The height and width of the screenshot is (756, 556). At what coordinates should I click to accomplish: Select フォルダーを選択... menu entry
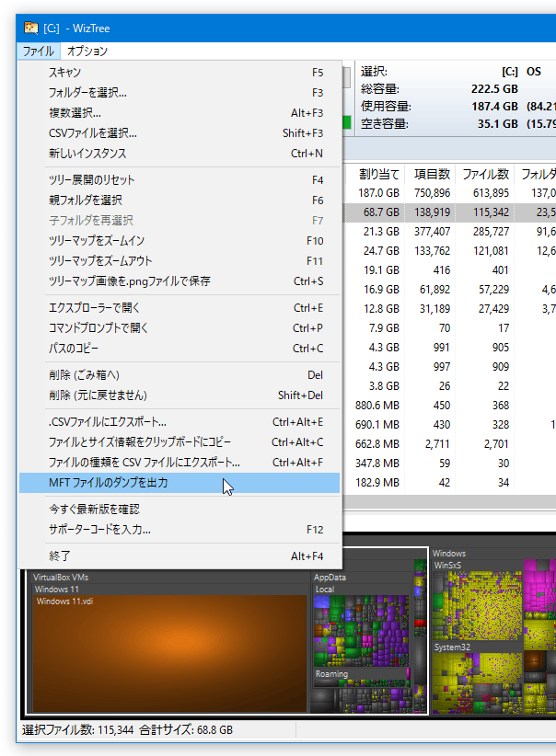tap(180, 93)
